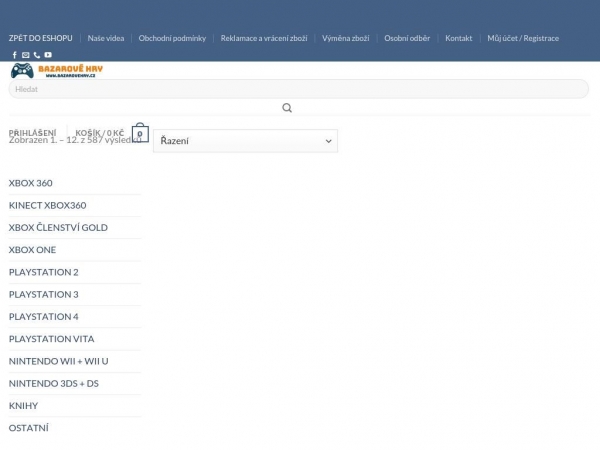Select the PLAYSTATION 2 category
This screenshot has width=600, height=450.
(x=44, y=272)
